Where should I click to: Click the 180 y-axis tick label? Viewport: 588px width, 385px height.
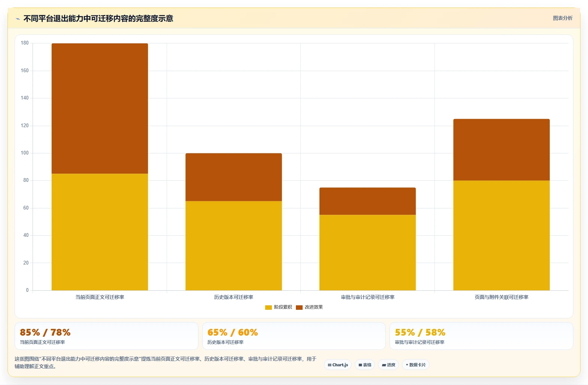25,43
